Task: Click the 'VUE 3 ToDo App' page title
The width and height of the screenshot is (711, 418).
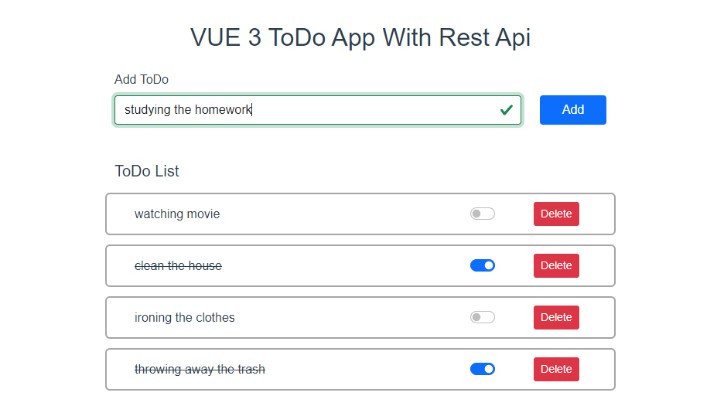Action: click(x=360, y=38)
